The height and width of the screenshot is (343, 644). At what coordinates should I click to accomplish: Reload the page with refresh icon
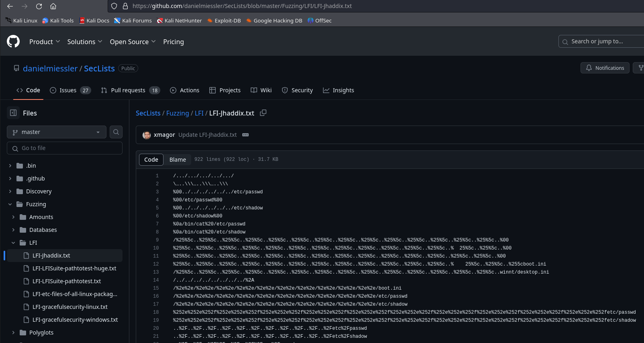[x=39, y=6]
